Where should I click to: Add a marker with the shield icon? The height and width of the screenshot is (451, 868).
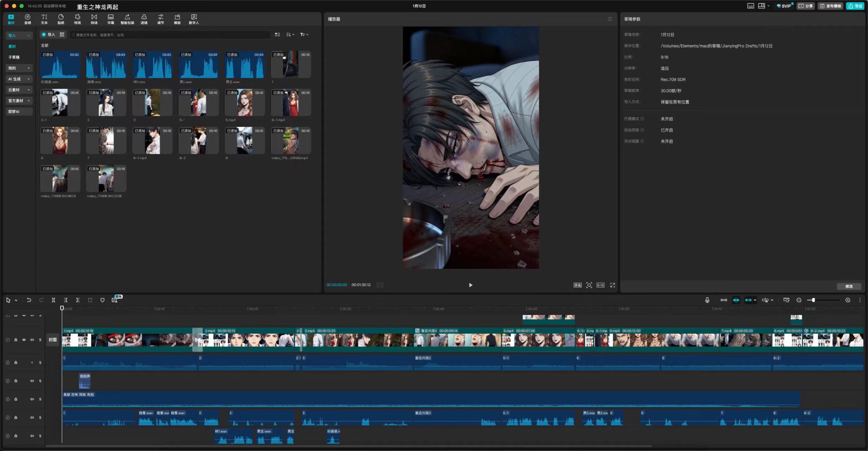(102, 300)
